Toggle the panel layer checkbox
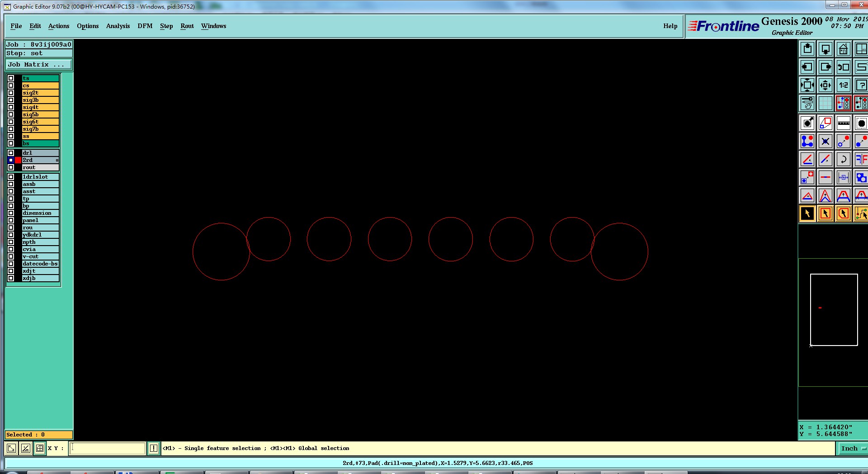 pyautogui.click(x=11, y=220)
